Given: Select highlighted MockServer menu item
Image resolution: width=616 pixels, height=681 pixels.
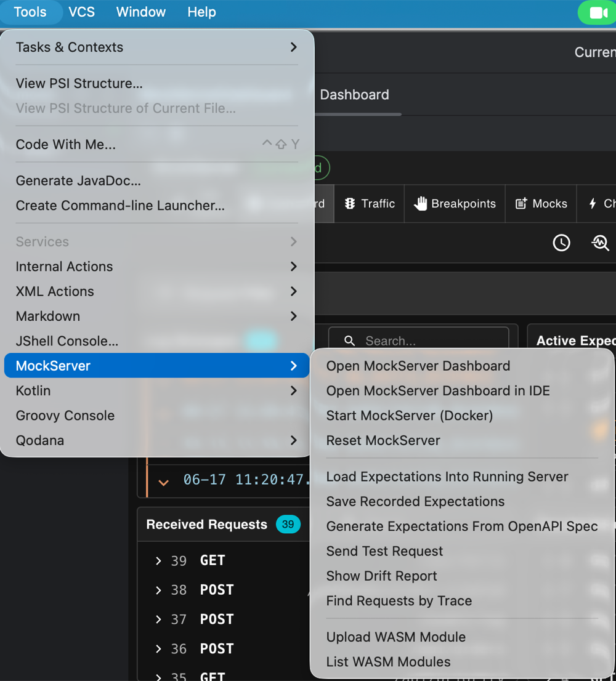Looking at the screenshot, I should (x=156, y=366).
